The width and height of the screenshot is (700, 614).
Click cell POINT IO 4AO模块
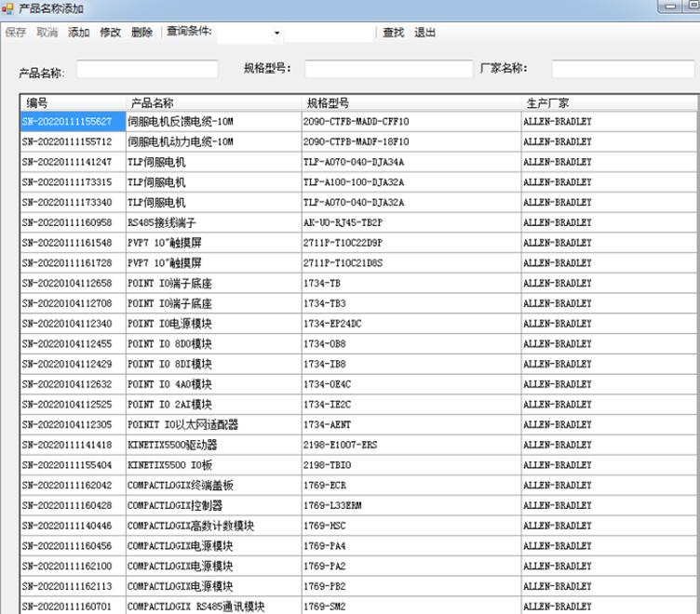213,384
